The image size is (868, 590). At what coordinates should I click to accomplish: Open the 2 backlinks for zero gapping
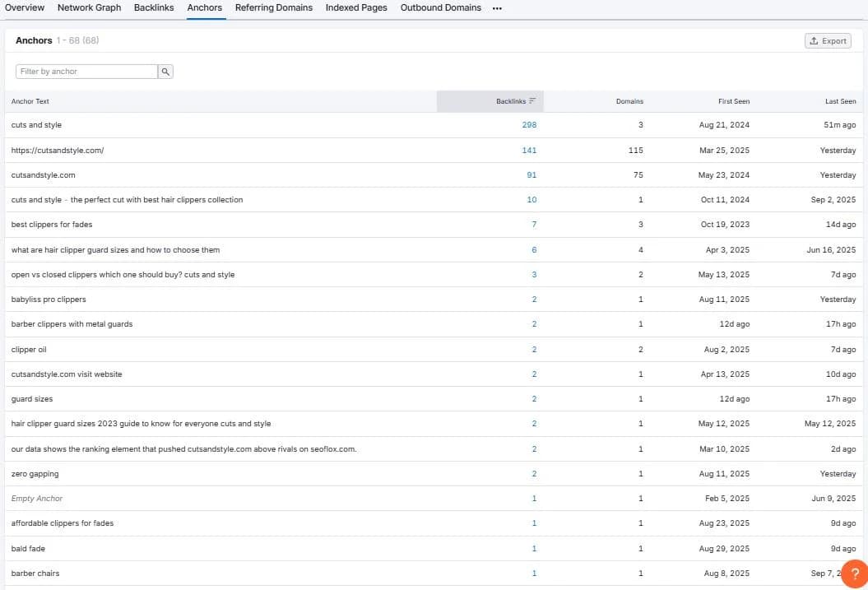click(x=534, y=474)
